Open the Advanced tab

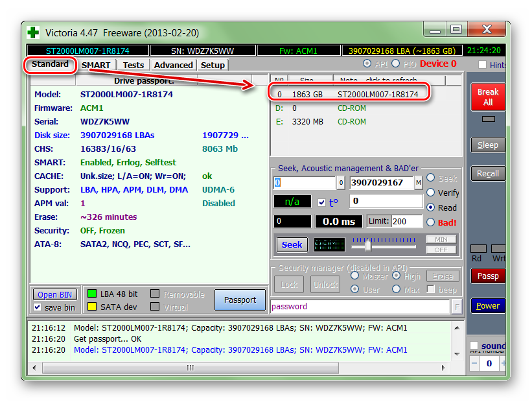(x=173, y=65)
